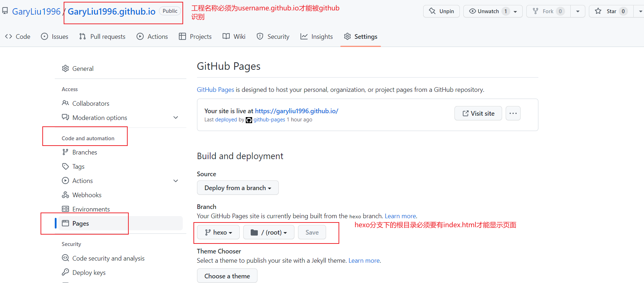Viewport: 644px width, 283px height.
Task: Click the GaryLiu1996 owner link
Action: (x=36, y=11)
